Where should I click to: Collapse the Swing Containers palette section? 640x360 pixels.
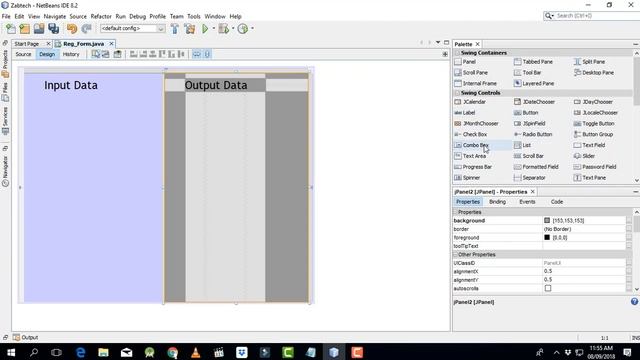point(457,53)
